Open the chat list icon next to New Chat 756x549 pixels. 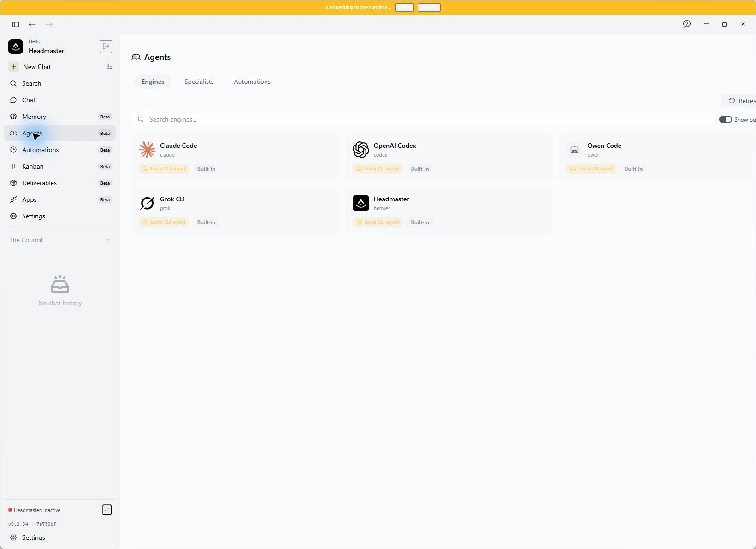point(110,67)
